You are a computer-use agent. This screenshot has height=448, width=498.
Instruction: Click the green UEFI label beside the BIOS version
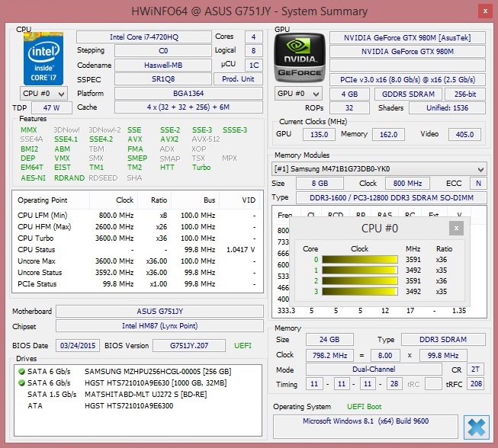pyautogui.click(x=243, y=345)
